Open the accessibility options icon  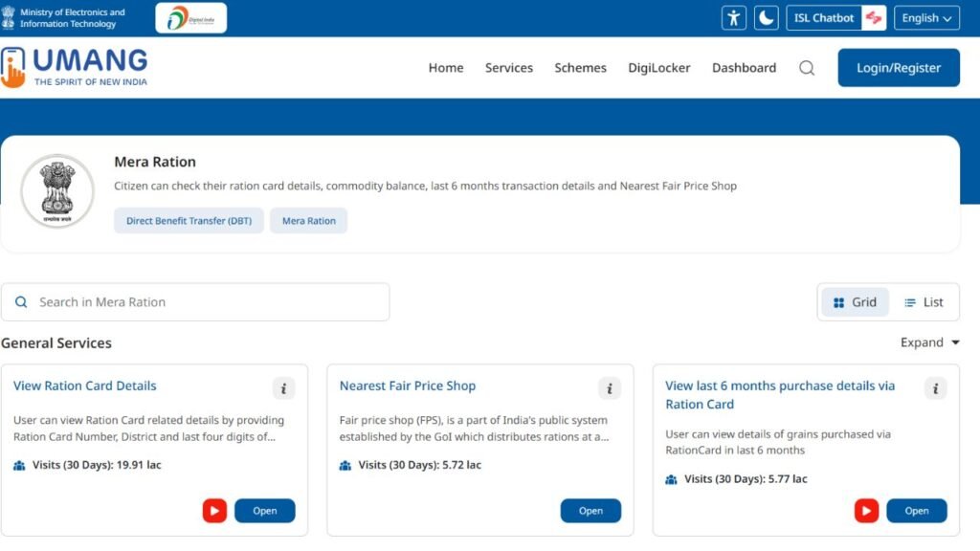point(734,18)
